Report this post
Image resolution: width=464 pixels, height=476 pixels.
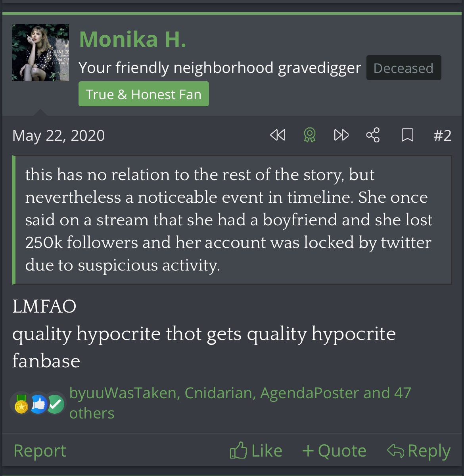tap(40, 451)
